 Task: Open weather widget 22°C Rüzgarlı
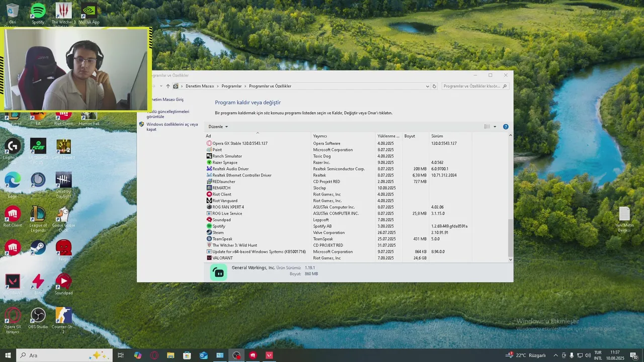click(526, 355)
